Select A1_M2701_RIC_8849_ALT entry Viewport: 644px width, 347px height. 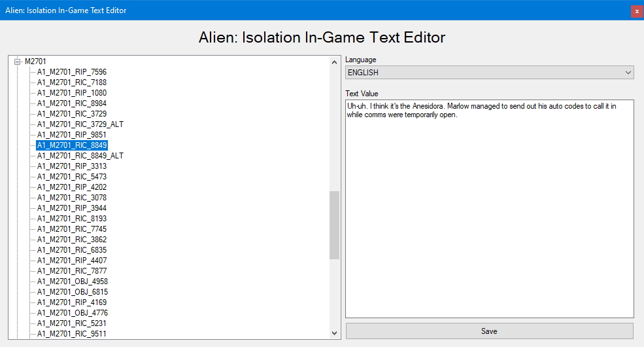pyautogui.click(x=80, y=156)
